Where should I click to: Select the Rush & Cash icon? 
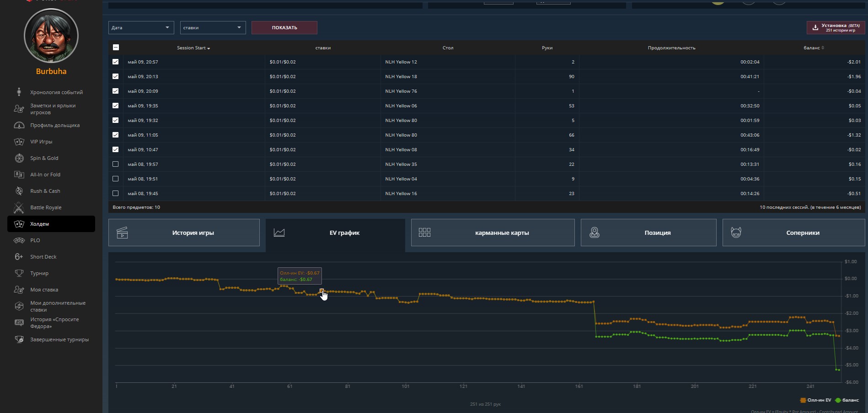coord(19,191)
